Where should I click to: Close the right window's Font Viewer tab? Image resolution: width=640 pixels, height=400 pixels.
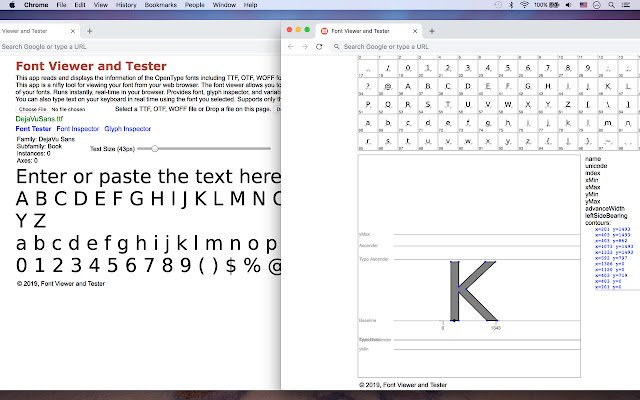pos(415,31)
